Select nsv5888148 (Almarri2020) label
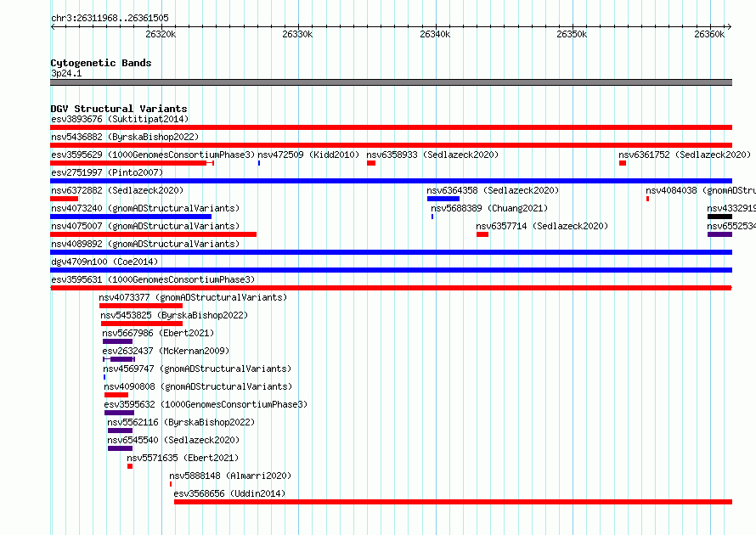The width and height of the screenshot is (756, 535). (230, 476)
